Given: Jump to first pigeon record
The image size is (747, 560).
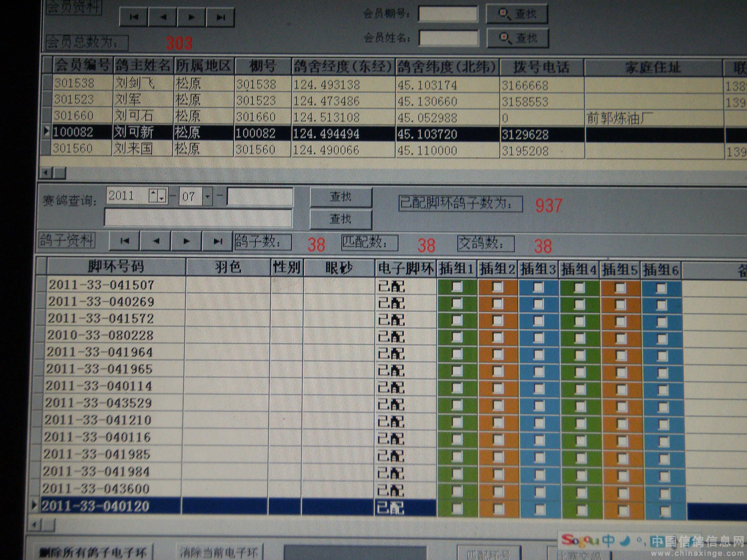Looking at the screenshot, I should 124,241.
